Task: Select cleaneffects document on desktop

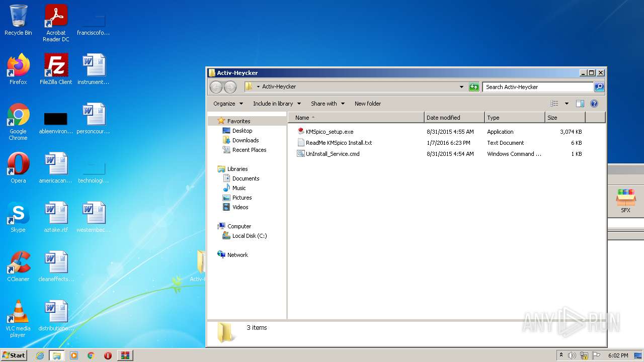Action: 56,266
